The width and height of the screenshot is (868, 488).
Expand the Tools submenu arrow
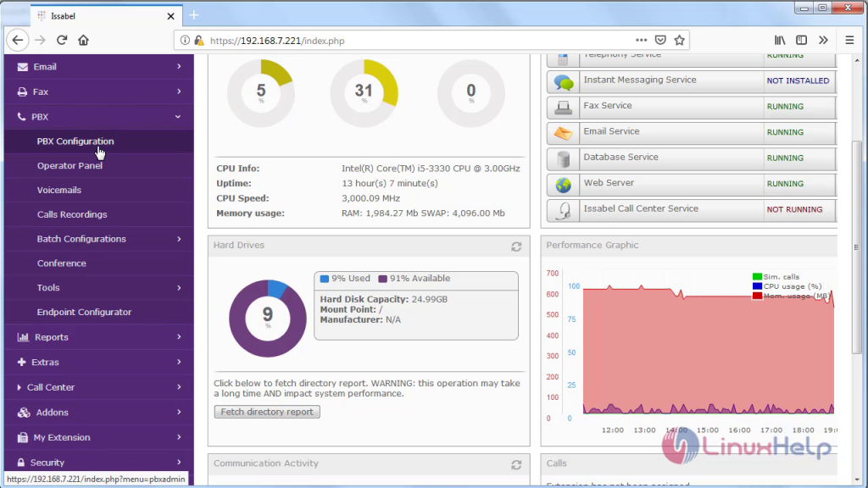179,288
